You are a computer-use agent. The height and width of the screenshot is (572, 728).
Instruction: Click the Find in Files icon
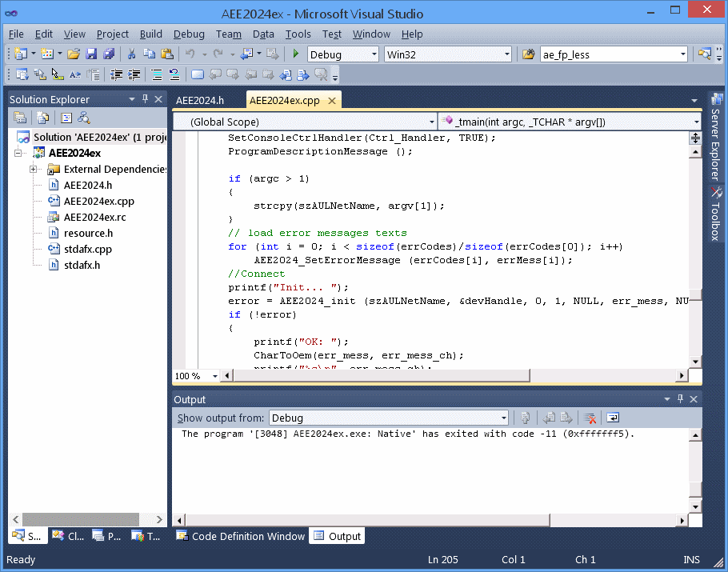528,54
